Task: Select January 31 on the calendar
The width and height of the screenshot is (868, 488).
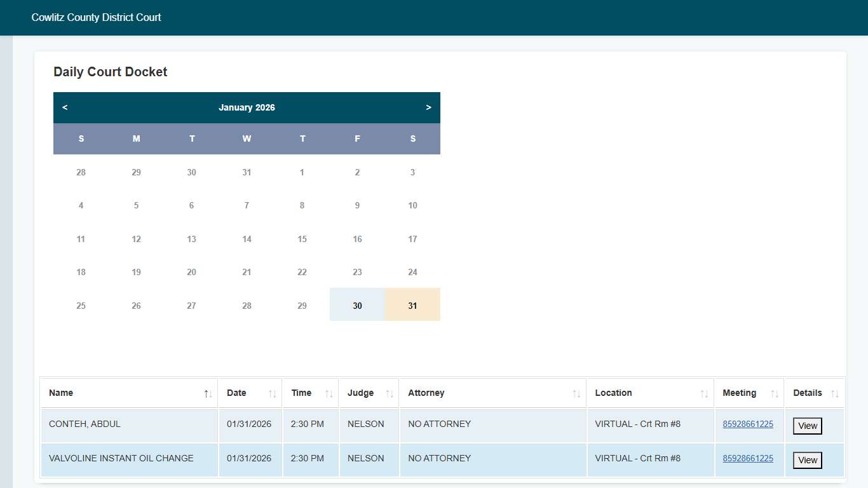Action: tap(412, 306)
